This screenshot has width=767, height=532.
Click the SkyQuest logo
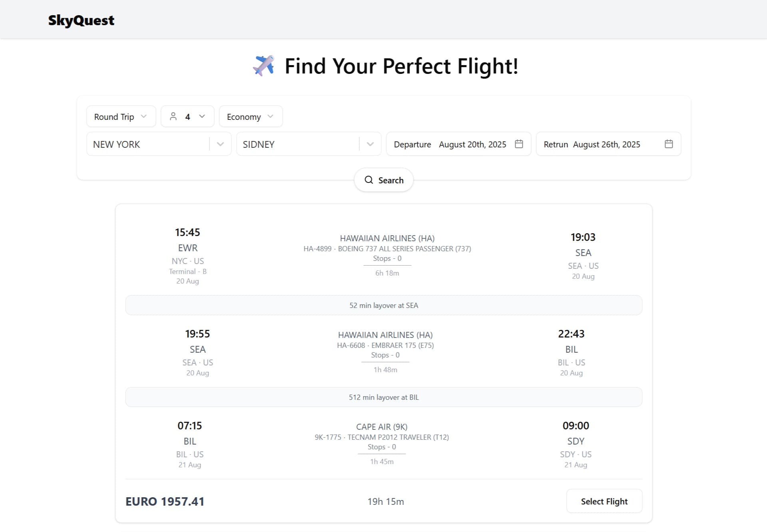click(x=81, y=20)
